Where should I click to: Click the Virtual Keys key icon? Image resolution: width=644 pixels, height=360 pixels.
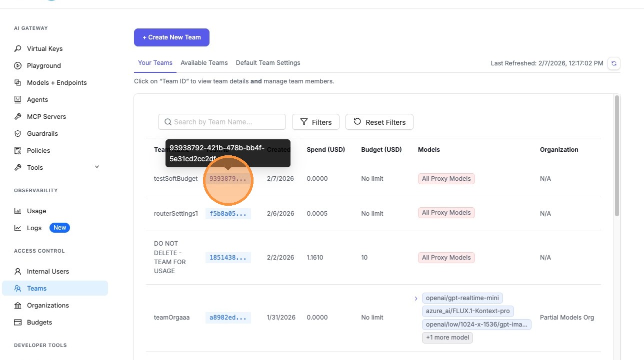(18, 49)
